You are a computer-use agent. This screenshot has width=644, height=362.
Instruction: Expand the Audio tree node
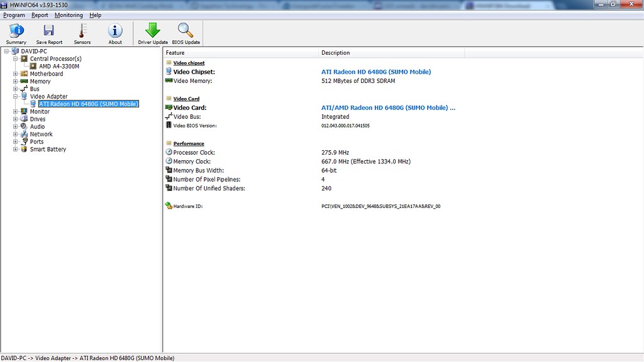(x=16, y=126)
